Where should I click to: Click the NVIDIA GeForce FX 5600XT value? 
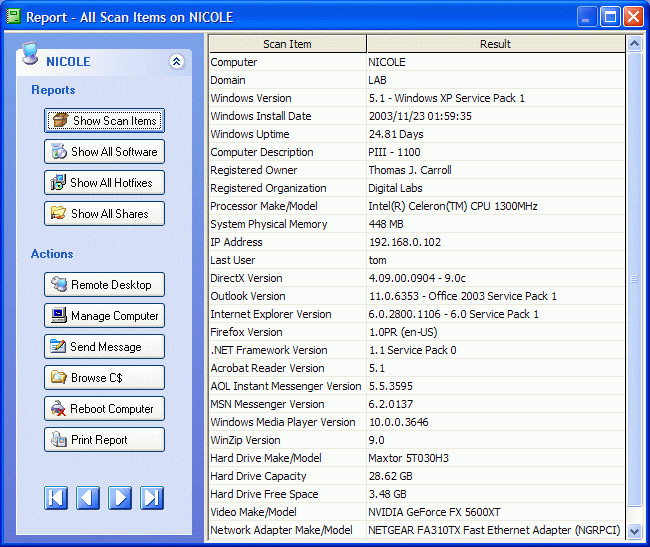coord(434,512)
